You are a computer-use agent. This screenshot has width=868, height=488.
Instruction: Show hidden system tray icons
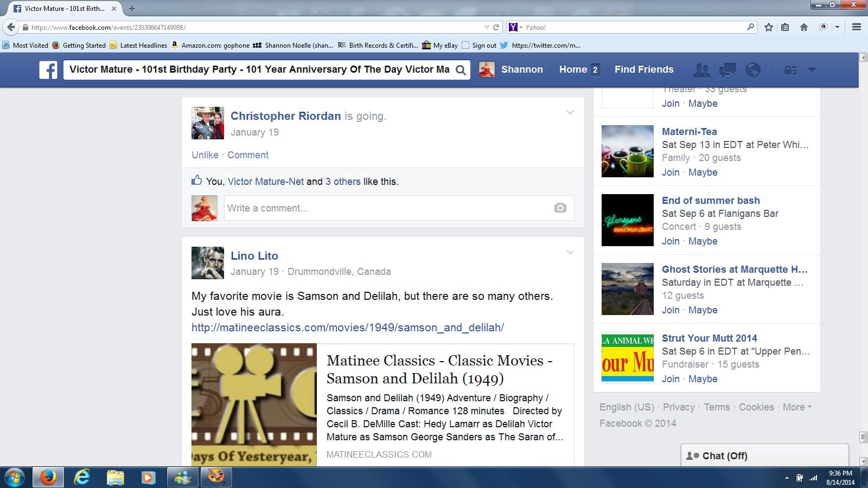pyautogui.click(x=787, y=478)
